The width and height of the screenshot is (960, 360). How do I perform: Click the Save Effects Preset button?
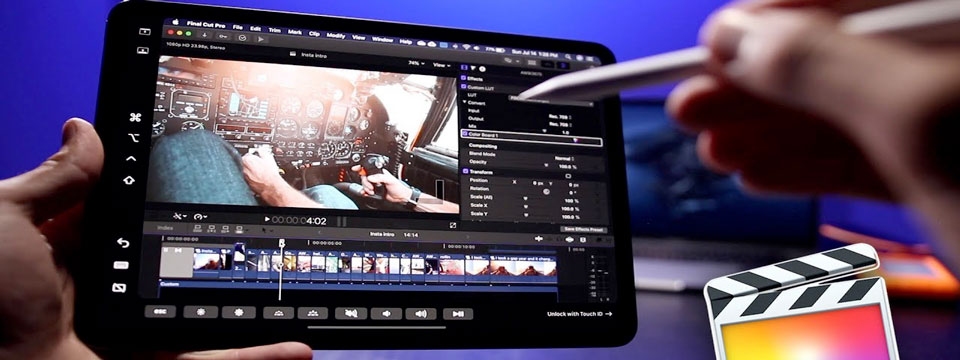(x=583, y=230)
